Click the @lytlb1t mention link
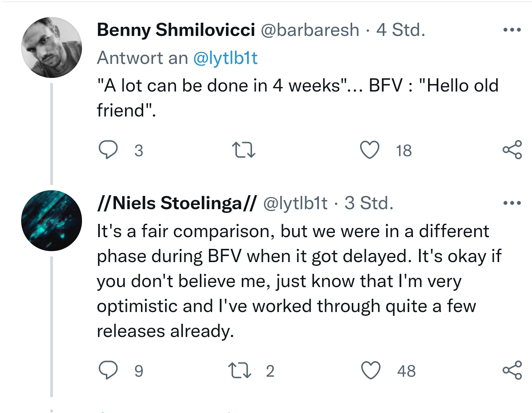This screenshot has width=532, height=413. 225,58
